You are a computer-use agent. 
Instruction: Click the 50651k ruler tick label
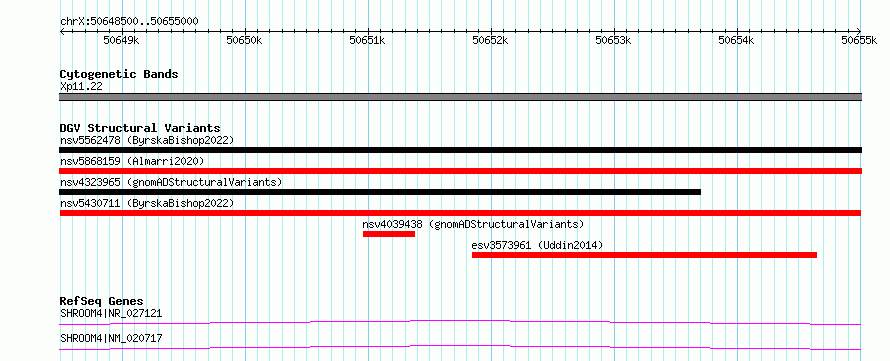(367, 40)
